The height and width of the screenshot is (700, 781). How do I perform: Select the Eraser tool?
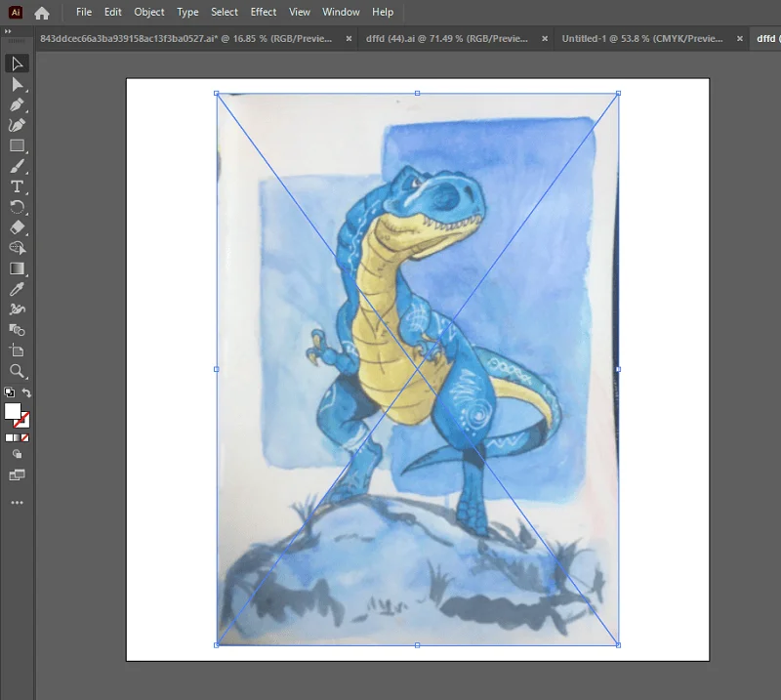pyautogui.click(x=17, y=227)
